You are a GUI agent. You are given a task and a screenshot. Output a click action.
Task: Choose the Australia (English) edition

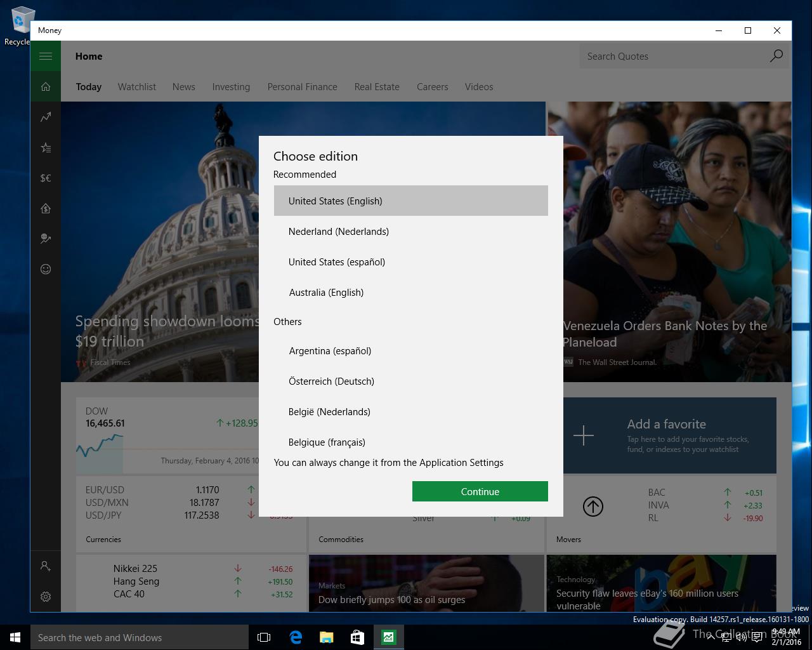pyautogui.click(x=411, y=292)
